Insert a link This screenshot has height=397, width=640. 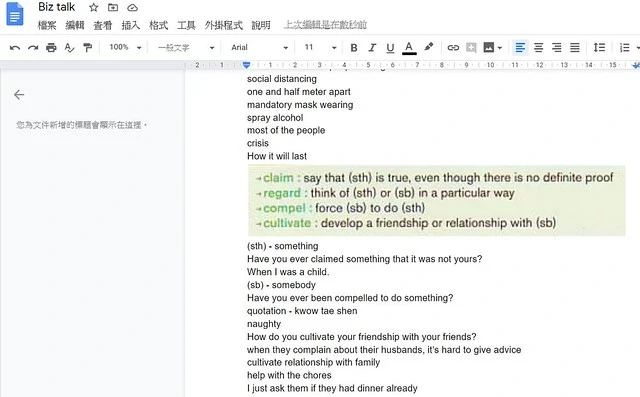[453, 48]
